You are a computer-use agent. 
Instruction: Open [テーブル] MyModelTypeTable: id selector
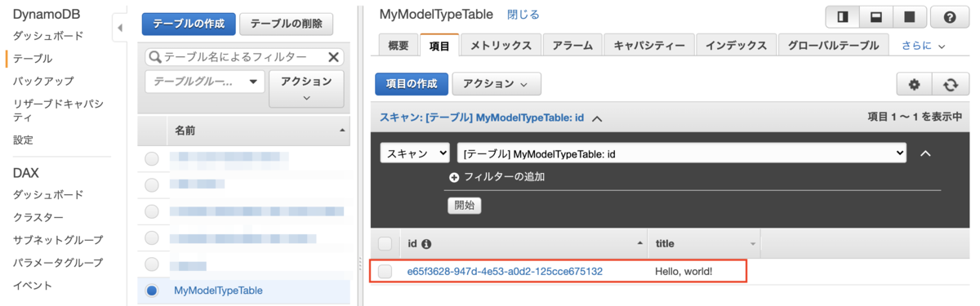[x=682, y=153]
